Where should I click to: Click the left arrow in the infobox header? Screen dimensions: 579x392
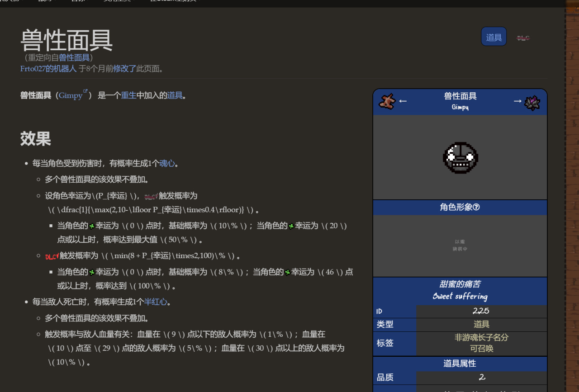coord(403,101)
